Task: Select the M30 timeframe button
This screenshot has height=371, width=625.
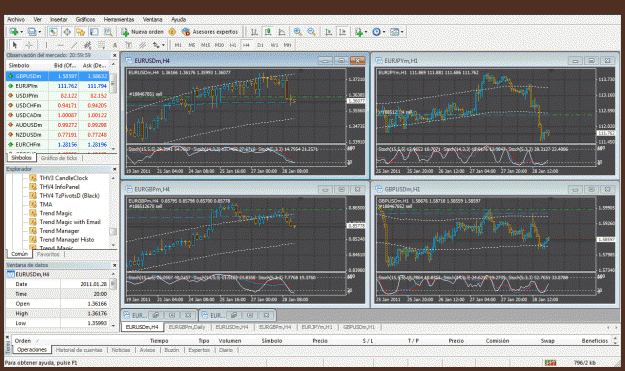Action: click(x=219, y=45)
